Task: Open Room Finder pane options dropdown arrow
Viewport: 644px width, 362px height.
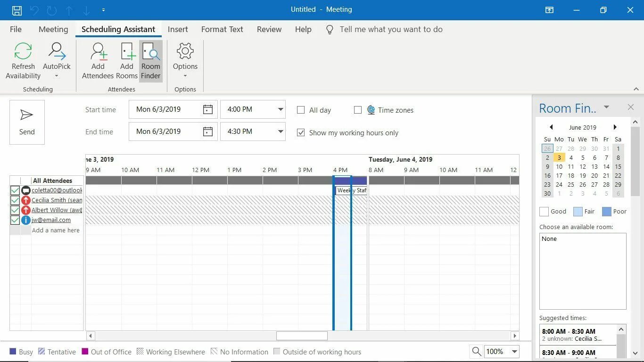Action: click(x=607, y=107)
